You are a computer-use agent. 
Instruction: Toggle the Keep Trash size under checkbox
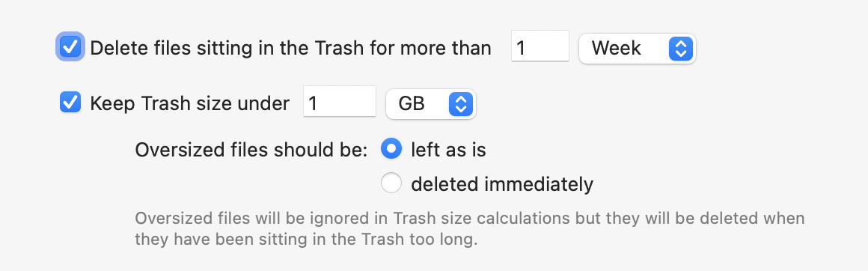coord(70,103)
